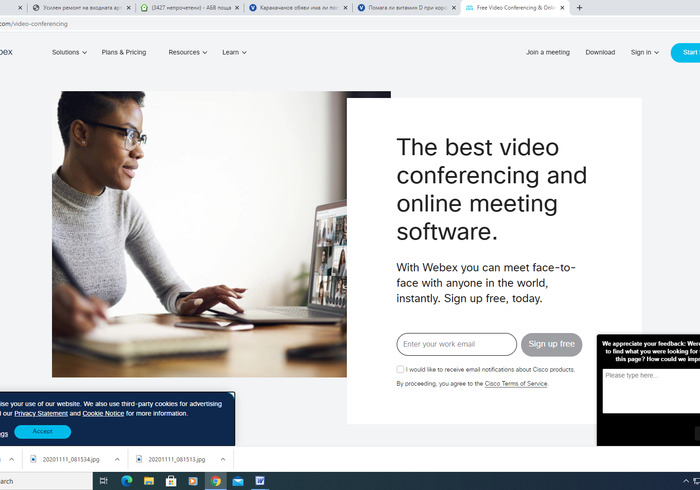Click the Chrome icon in the taskbar
This screenshot has height=490, width=700.
[215, 481]
